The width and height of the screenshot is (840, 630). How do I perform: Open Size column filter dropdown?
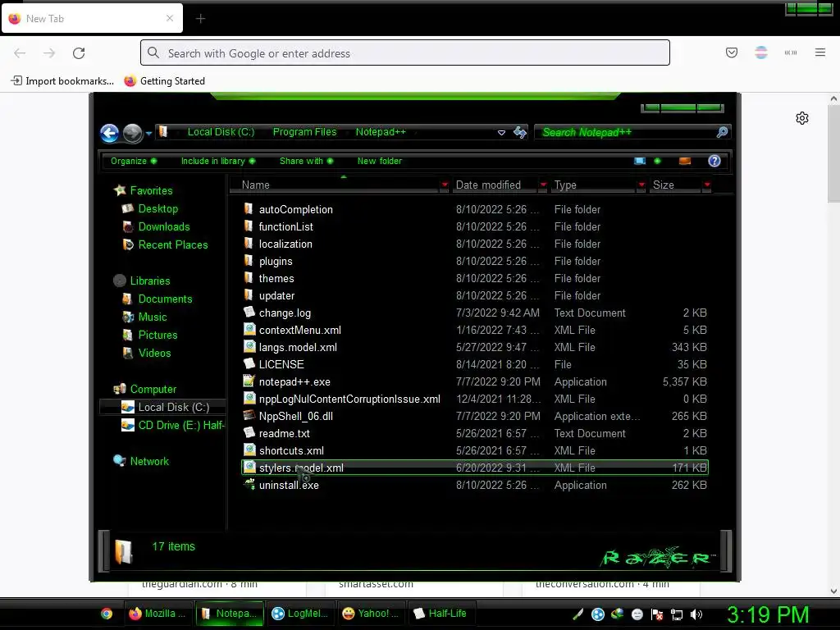click(707, 185)
